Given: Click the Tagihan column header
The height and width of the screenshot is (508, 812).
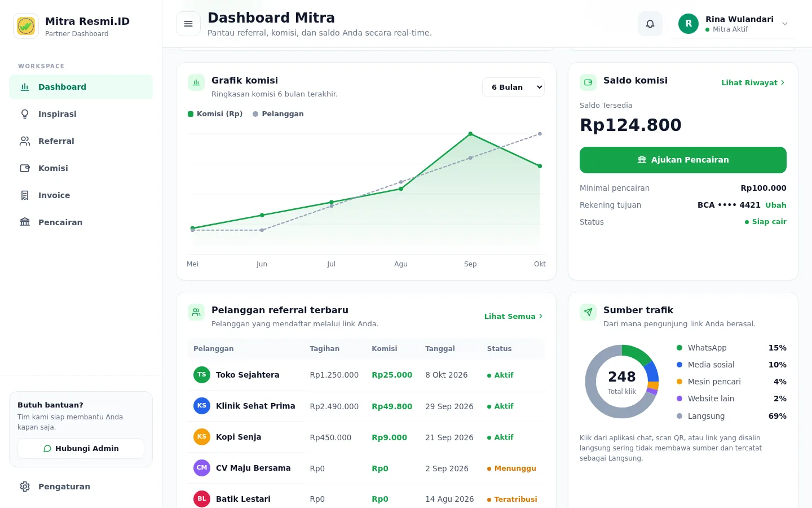Looking at the screenshot, I should 324,349.
